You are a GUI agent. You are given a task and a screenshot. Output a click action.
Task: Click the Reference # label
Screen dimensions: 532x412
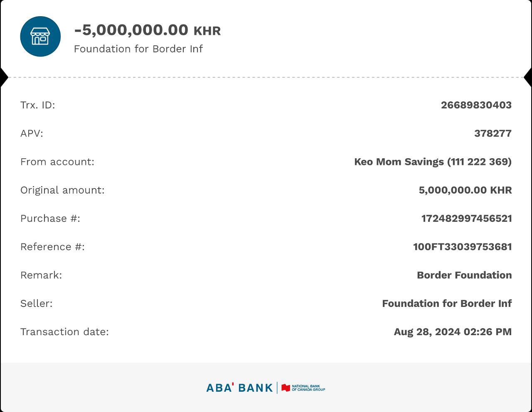coord(52,247)
